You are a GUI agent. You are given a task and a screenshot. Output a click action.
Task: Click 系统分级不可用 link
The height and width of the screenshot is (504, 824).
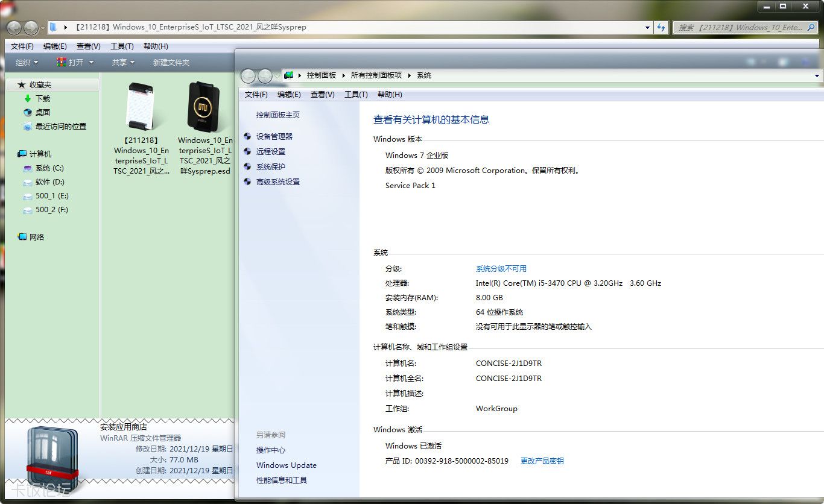click(501, 269)
